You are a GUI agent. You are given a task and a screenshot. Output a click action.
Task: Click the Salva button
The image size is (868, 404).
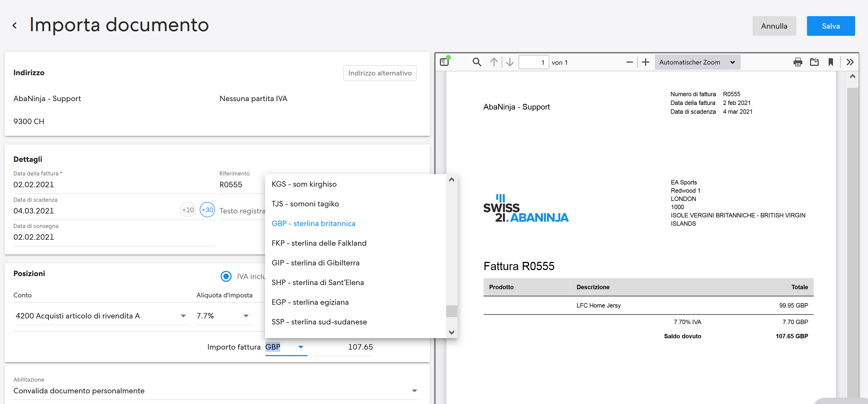[x=831, y=26]
